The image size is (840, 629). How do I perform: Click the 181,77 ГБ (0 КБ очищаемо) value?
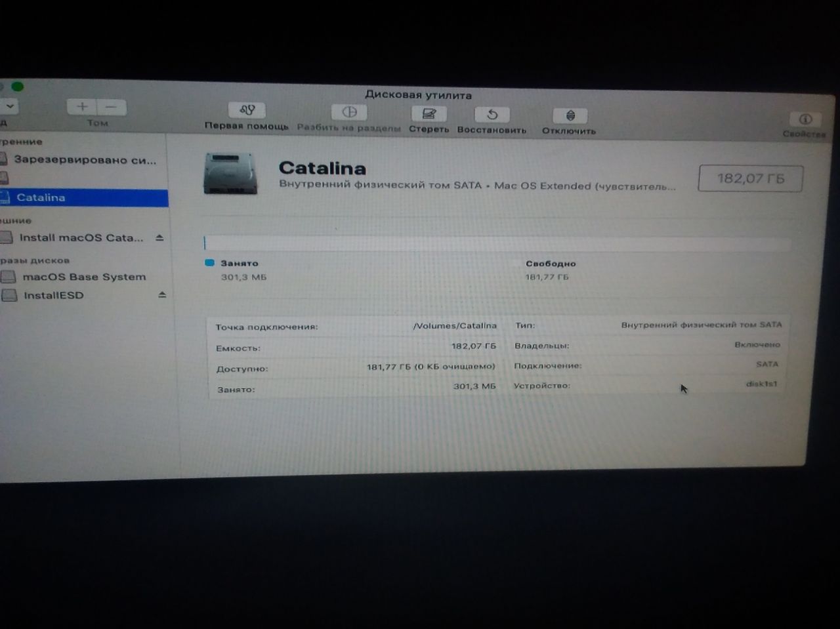(431, 367)
